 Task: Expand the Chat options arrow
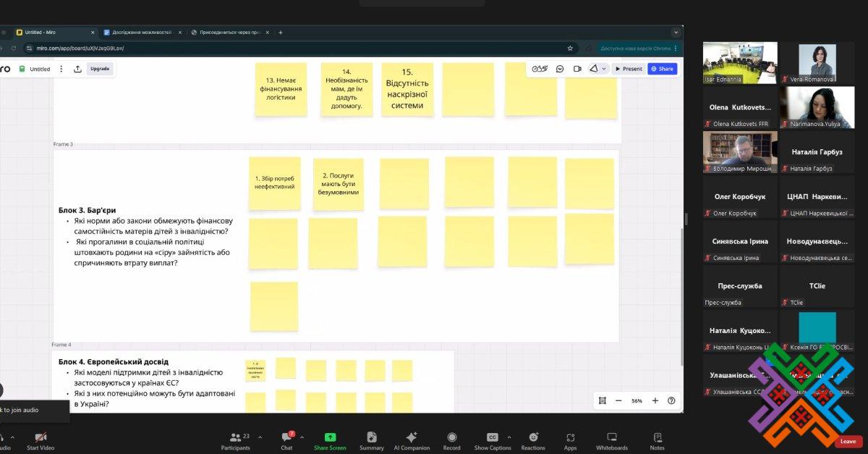click(302, 437)
